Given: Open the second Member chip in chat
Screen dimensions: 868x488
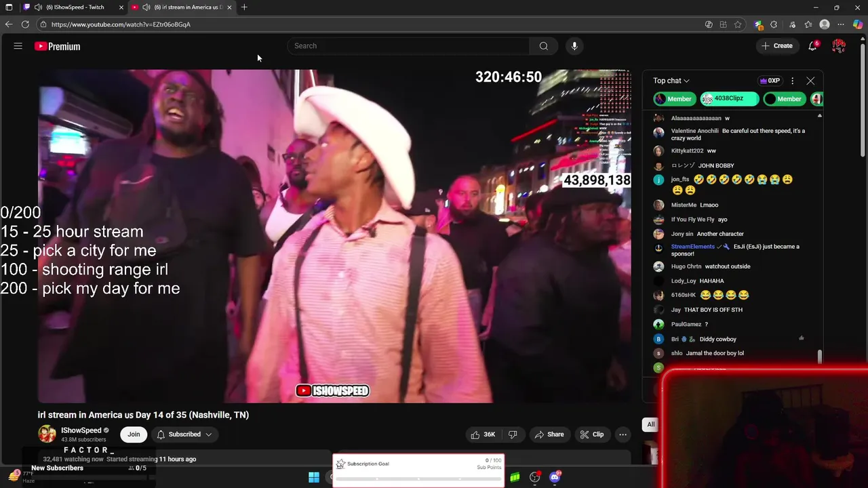Looking at the screenshot, I should click(784, 99).
